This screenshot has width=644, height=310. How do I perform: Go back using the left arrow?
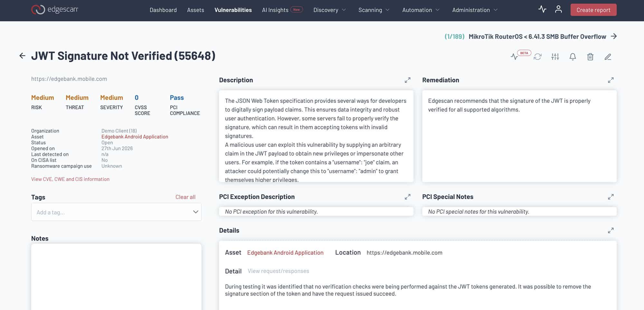(22, 56)
